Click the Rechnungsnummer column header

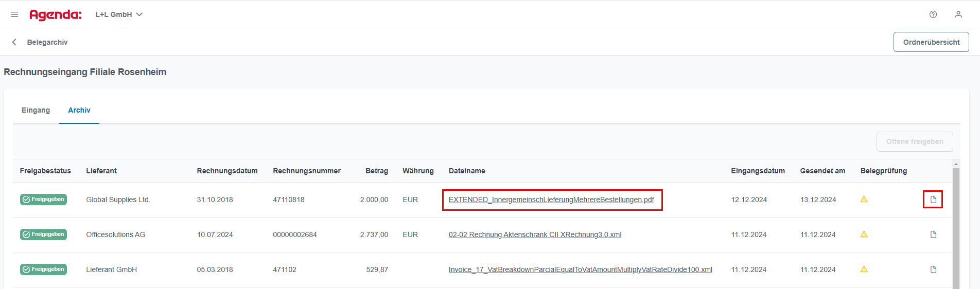pyautogui.click(x=307, y=171)
